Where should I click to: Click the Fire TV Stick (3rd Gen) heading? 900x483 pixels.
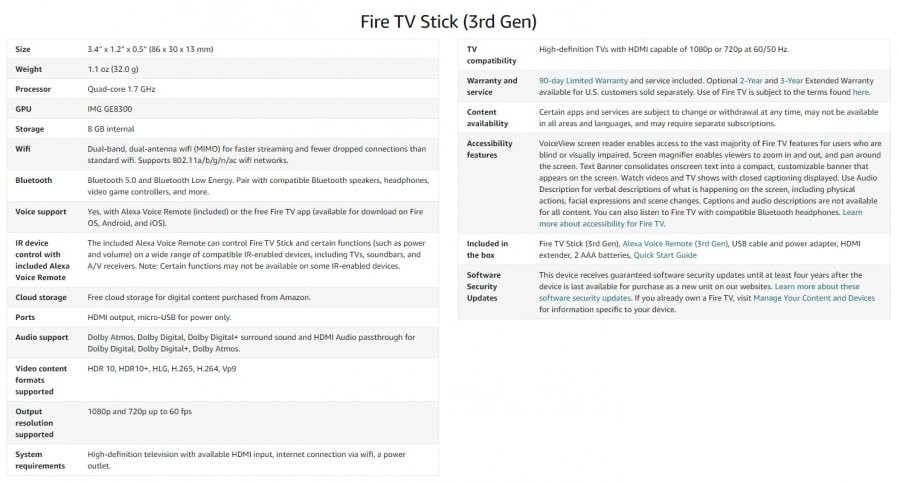[x=449, y=22]
